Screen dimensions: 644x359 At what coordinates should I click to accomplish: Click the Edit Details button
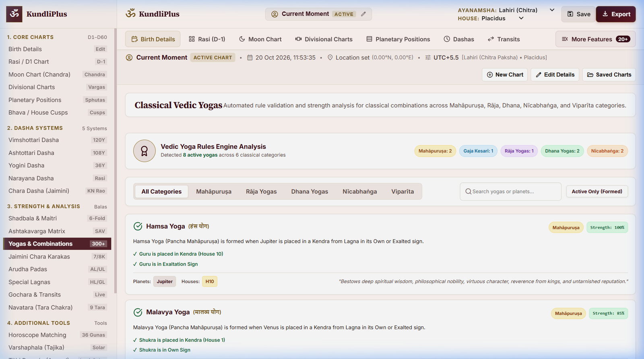(x=555, y=75)
